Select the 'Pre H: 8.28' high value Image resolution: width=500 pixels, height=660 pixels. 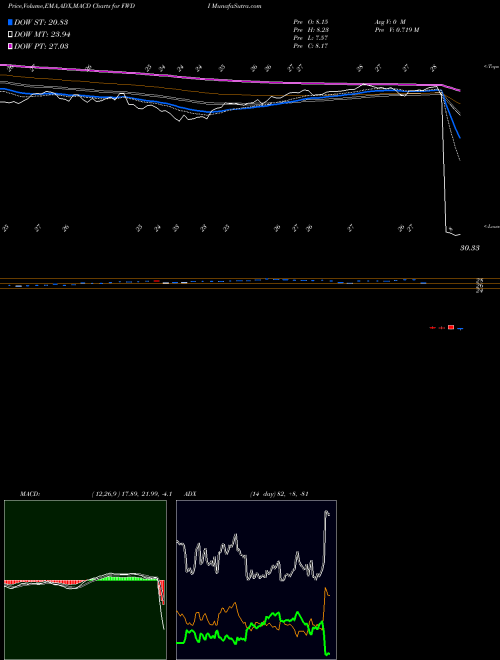311,30
